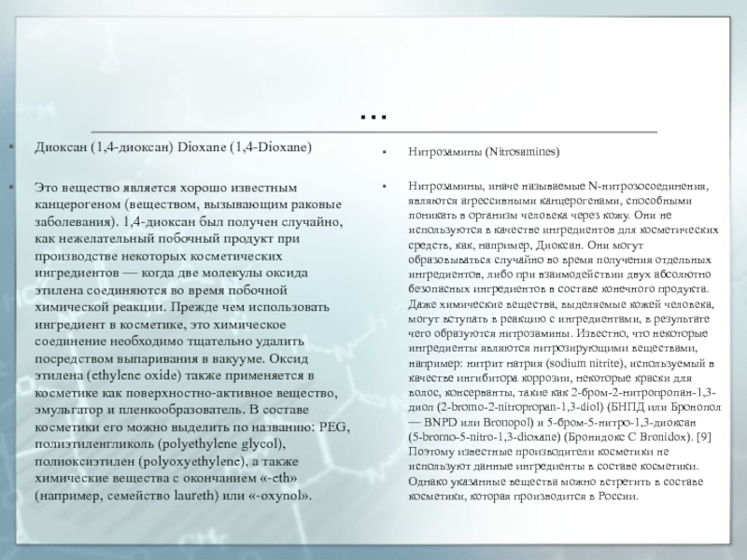Click line "Однако указанные вещества можно встретить в составе"
The image size is (747, 560).
(556, 482)
